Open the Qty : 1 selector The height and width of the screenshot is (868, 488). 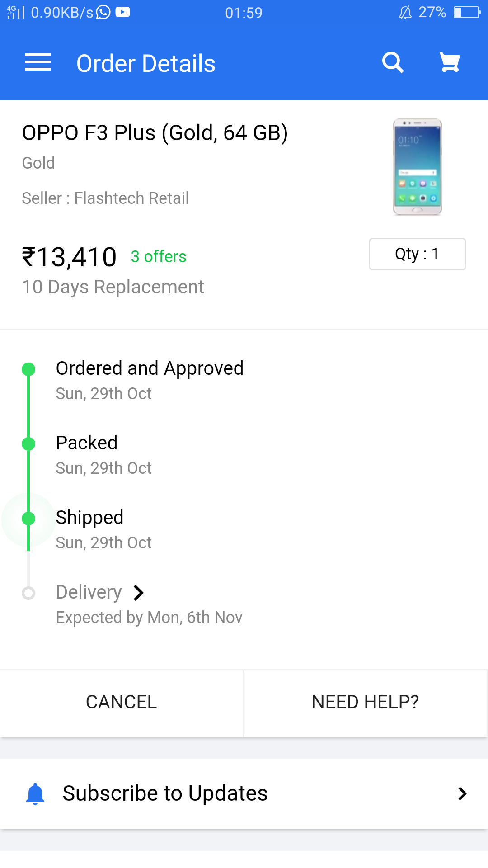(417, 254)
